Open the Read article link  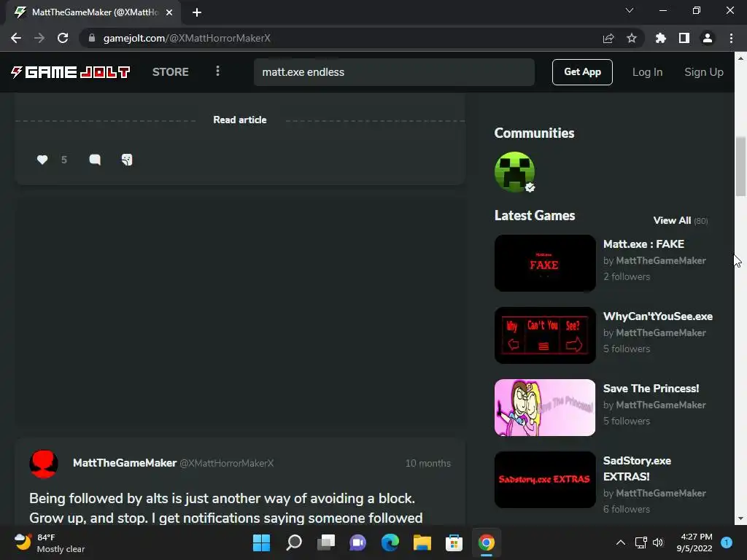239,120
